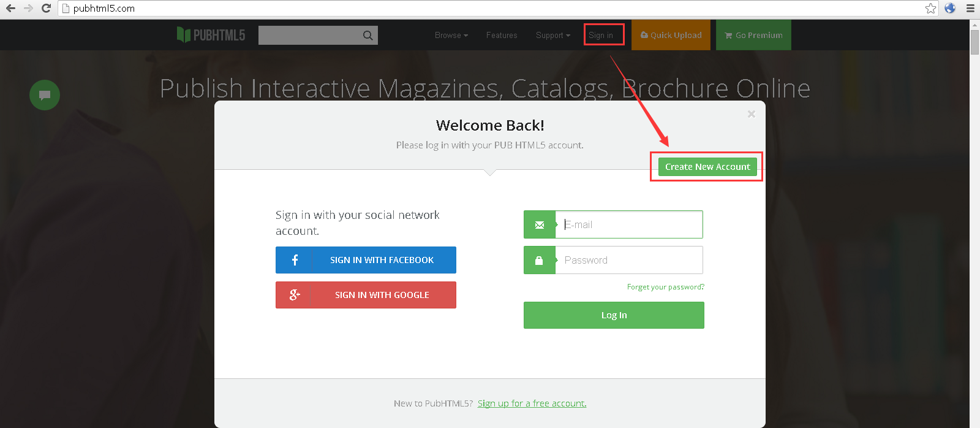Screen dimensions: 980x428
Task: Click Sign up for a free account link
Action: 532,403
